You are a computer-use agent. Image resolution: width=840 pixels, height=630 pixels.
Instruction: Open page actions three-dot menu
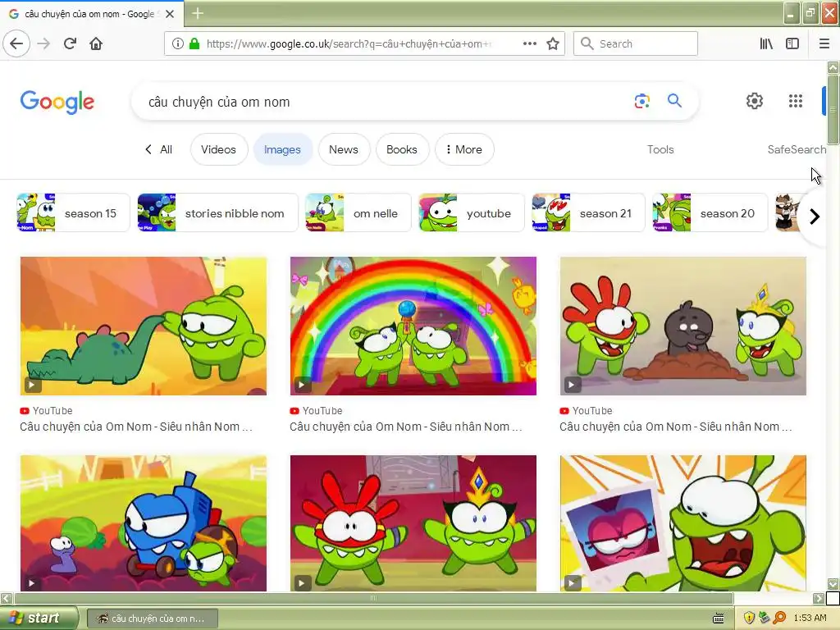529,43
